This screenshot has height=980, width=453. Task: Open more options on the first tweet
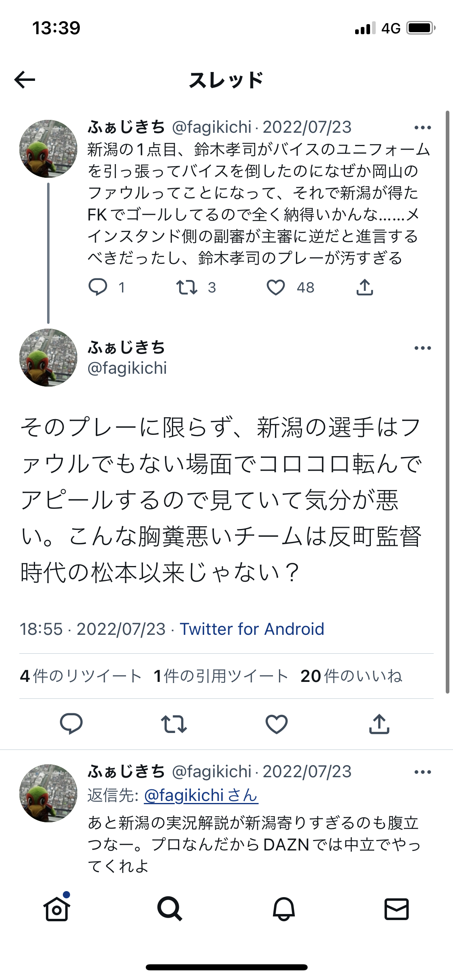[422, 128]
